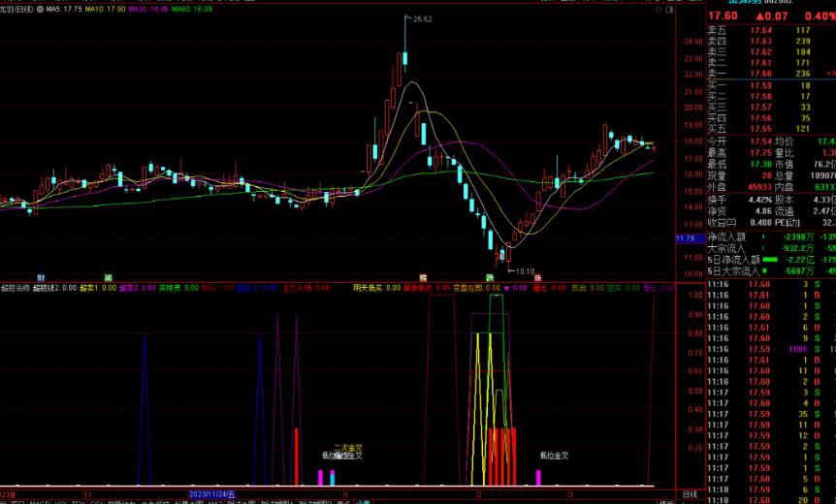Click the purple MA20 legend label
The width and height of the screenshot is (836, 504).
[x=148, y=9]
